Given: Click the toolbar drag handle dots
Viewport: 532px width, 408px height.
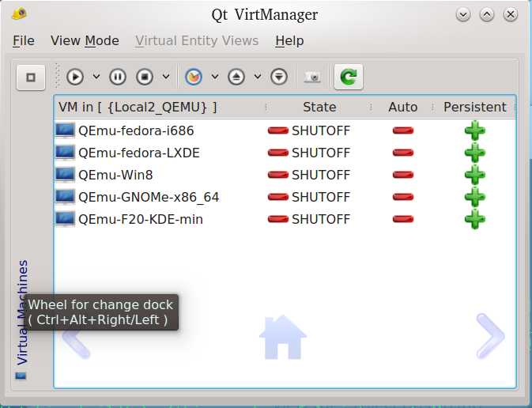Looking at the screenshot, I should pyautogui.click(x=58, y=76).
